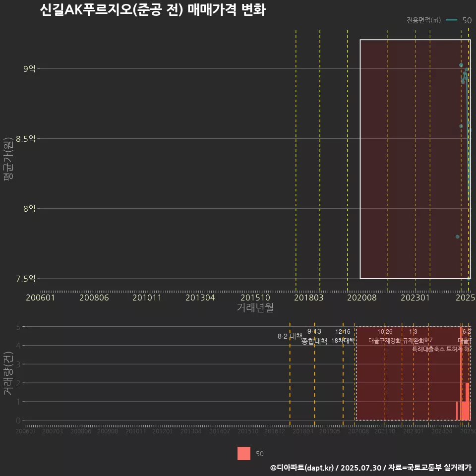This screenshot has width=476, height=476.
Task: Click the red volume bar reaching 2
Action: tap(467, 402)
